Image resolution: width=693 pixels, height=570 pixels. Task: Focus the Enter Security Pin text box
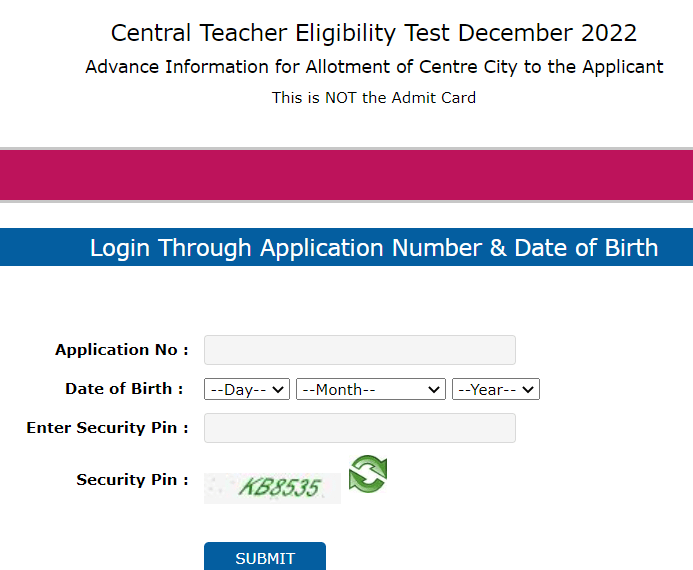tap(360, 428)
